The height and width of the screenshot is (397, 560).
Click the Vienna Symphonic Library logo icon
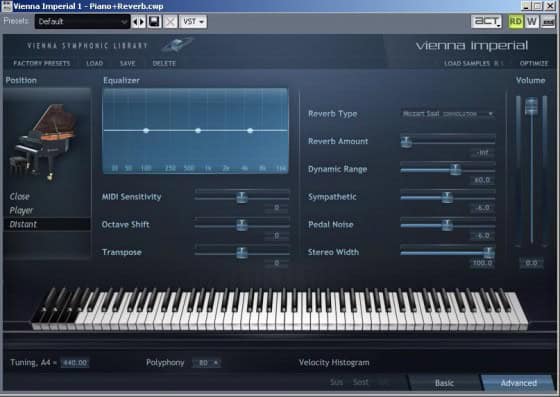[x=177, y=45]
